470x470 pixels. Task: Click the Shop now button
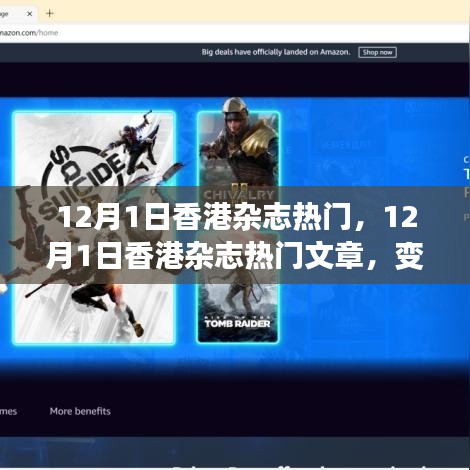click(377, 52)
